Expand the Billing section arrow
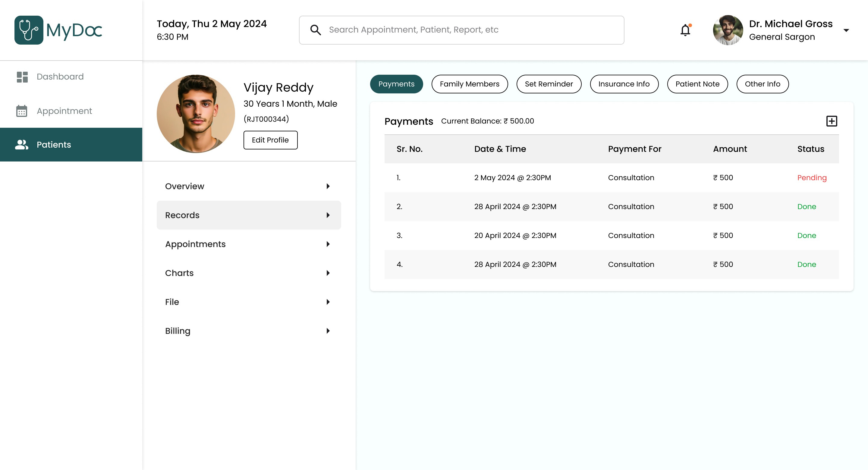Viewport: 868px width, 470px height. [328, 331]
